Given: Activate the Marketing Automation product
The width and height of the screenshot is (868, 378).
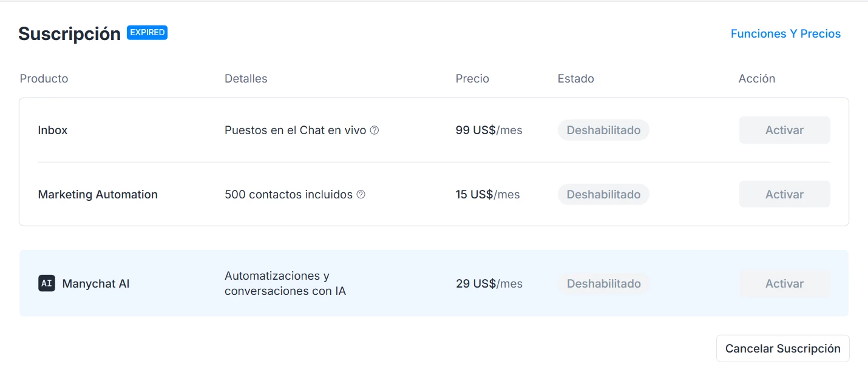Looking at the screenshot, I should tap(784, 194).
